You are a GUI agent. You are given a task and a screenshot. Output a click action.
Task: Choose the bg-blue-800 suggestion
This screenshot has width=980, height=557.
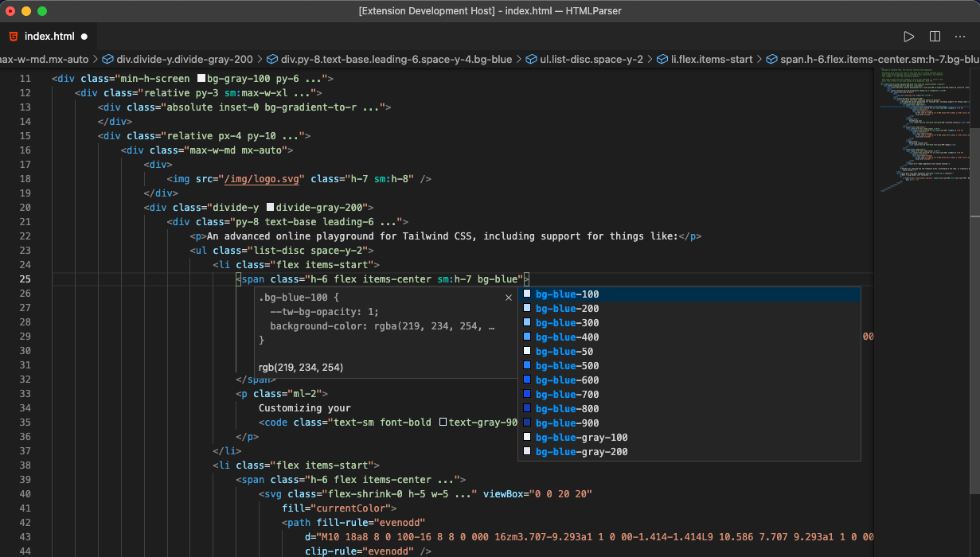(x=689, y=409)
